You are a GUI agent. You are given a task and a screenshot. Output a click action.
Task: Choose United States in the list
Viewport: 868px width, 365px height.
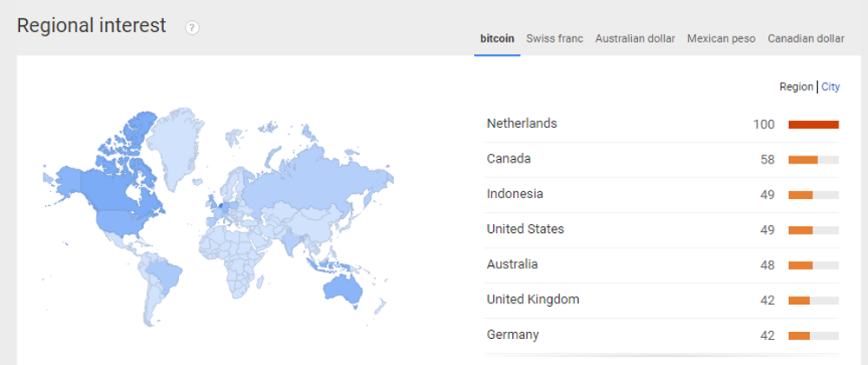point(525,229)
